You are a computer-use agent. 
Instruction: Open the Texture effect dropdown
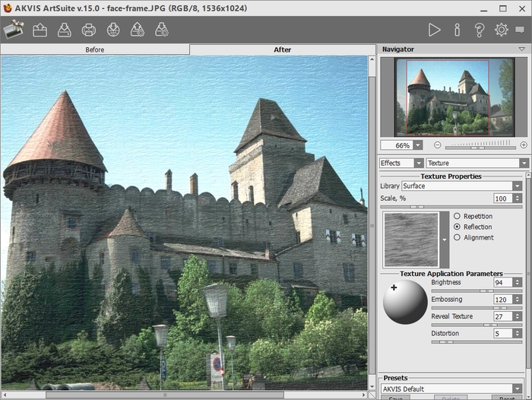coord(524,163)
